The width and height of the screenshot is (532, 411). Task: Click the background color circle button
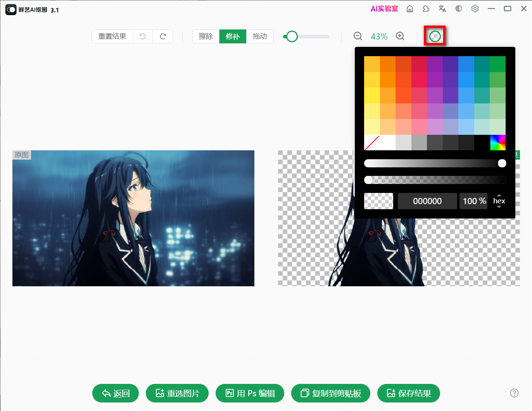tap(435, 36)
